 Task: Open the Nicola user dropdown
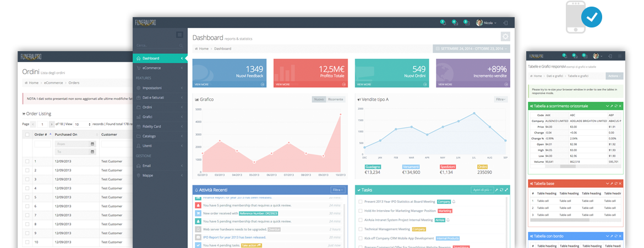point(486,23)
